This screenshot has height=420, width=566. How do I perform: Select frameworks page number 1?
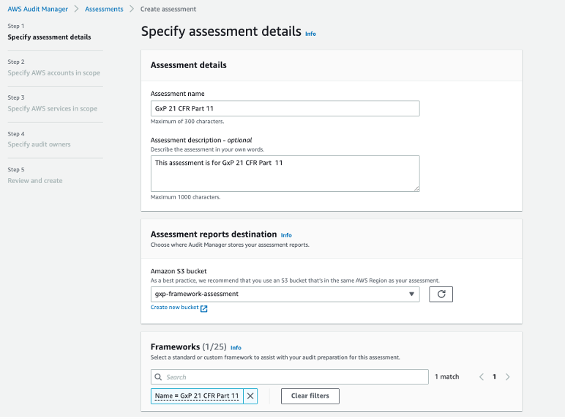(x=495, y=377)
